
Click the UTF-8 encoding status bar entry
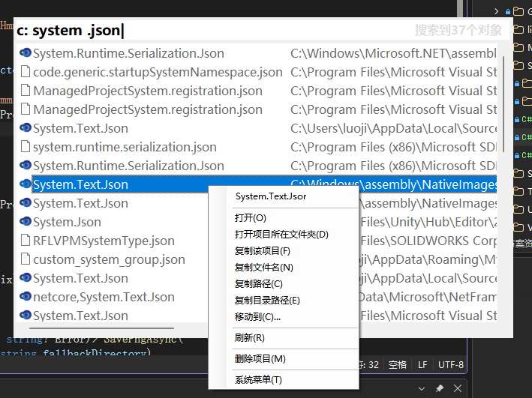[450, 365]
